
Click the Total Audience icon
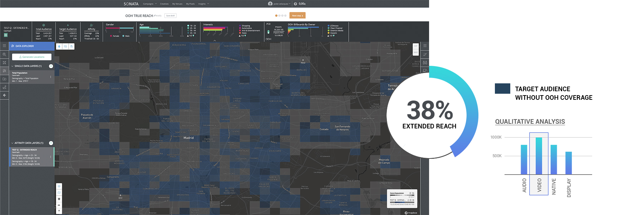[x=44, y=25]
